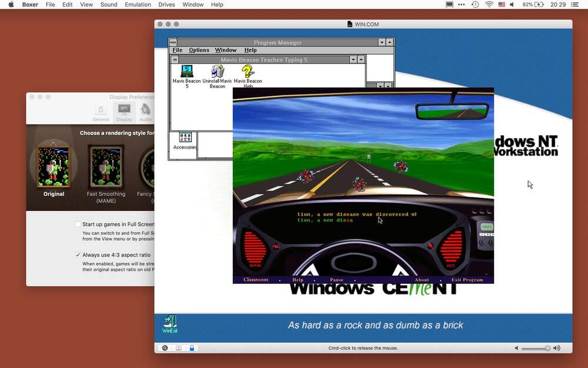The height and width of the screenshot is (368, 588).
Task: Open the Help menu in the macOS menu bar
Action: 217,5
